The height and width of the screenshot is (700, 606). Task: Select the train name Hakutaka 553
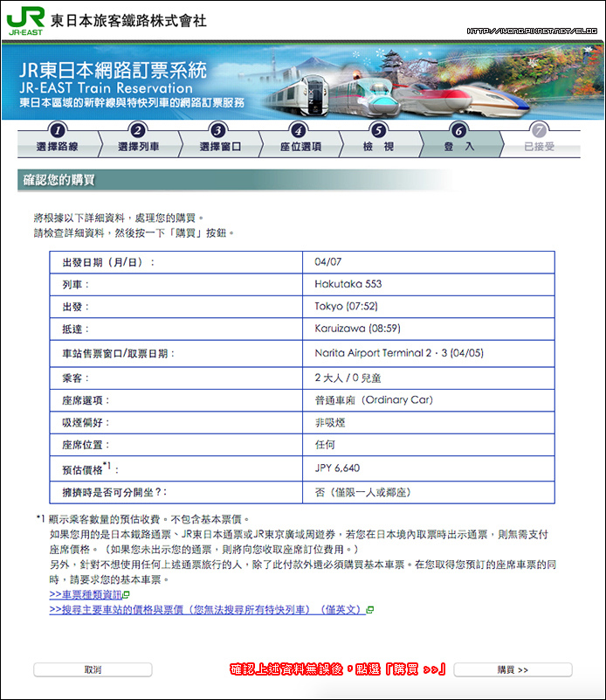pos(348,284)
